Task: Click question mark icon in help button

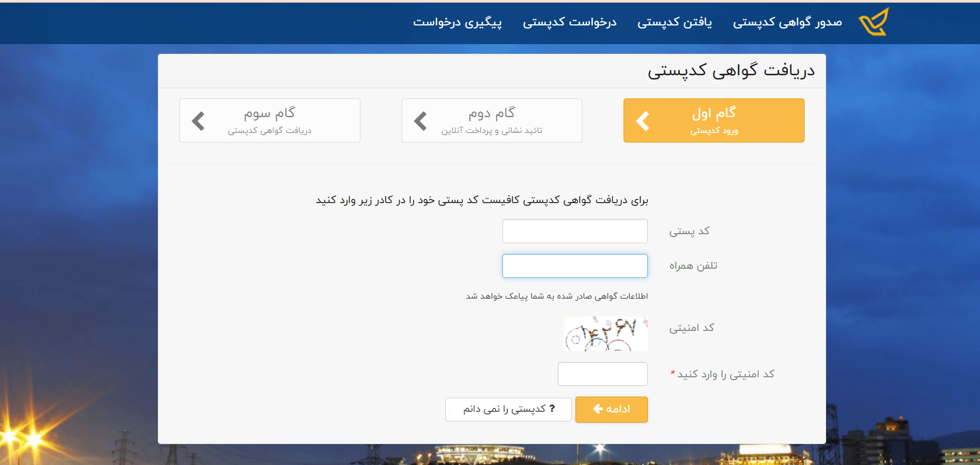Action: point(552,408)
